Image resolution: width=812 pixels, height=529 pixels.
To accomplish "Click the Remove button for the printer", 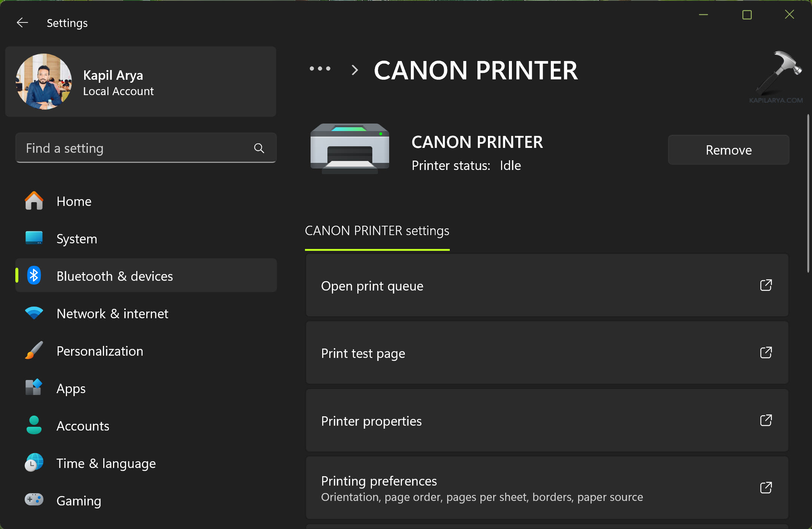I will pos(728,150).
